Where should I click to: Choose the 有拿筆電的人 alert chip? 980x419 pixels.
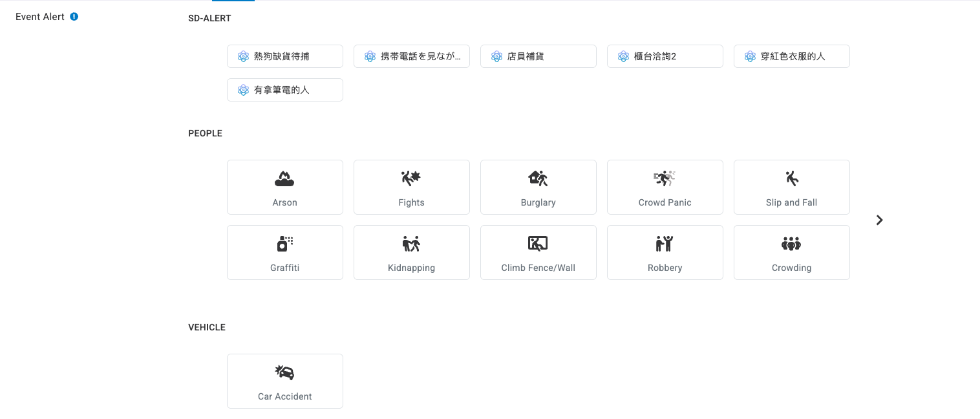[x=284, y=90]
